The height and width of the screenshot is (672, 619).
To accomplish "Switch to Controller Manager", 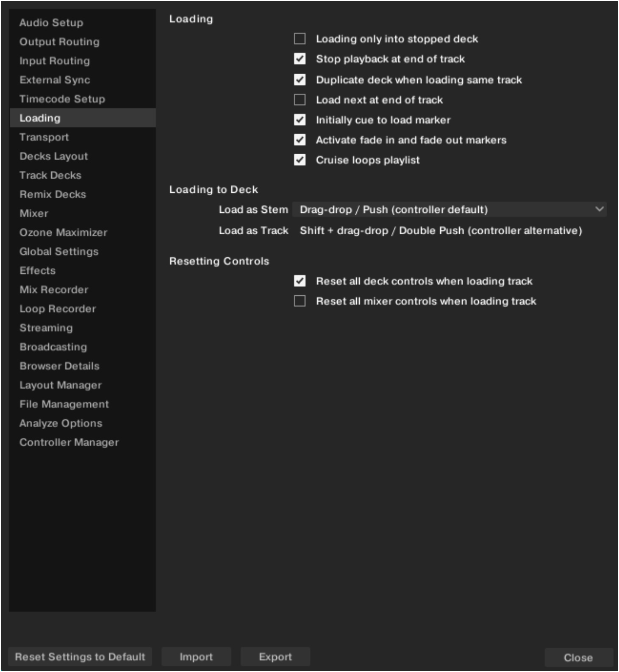I will [x=69, y=442].
